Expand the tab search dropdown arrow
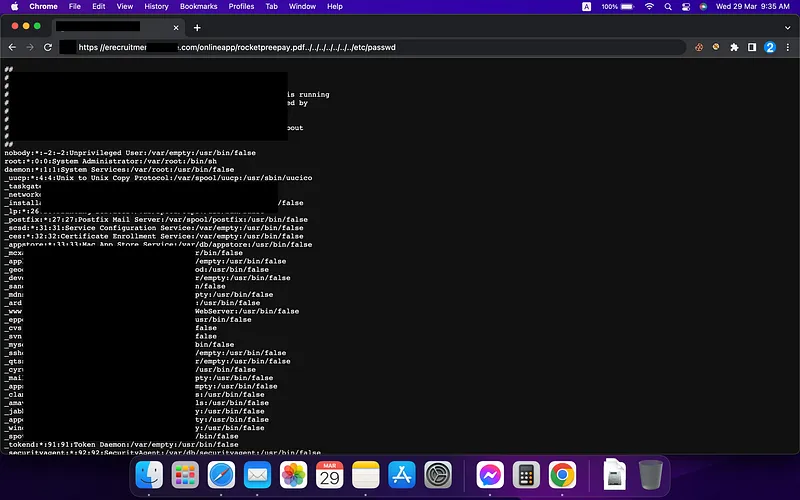Viewport: 800px width, 500px height. point(787,28)
